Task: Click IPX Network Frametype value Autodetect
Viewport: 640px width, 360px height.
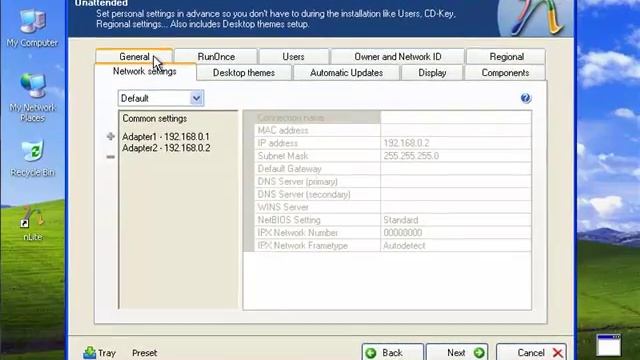Action: click(x=456, y=246)
